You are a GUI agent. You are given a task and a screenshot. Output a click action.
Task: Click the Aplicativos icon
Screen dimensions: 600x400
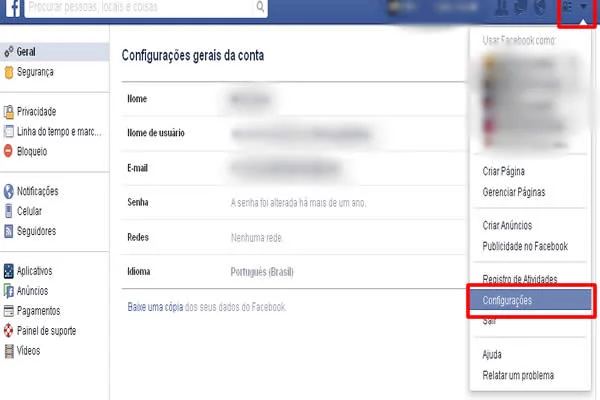tap(8, 271)
